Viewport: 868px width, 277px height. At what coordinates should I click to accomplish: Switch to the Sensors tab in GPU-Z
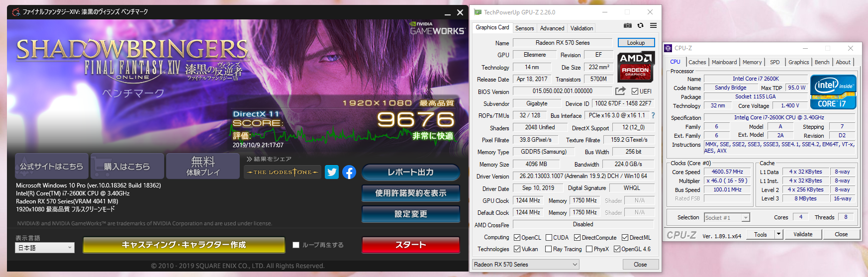click(525, 28)
